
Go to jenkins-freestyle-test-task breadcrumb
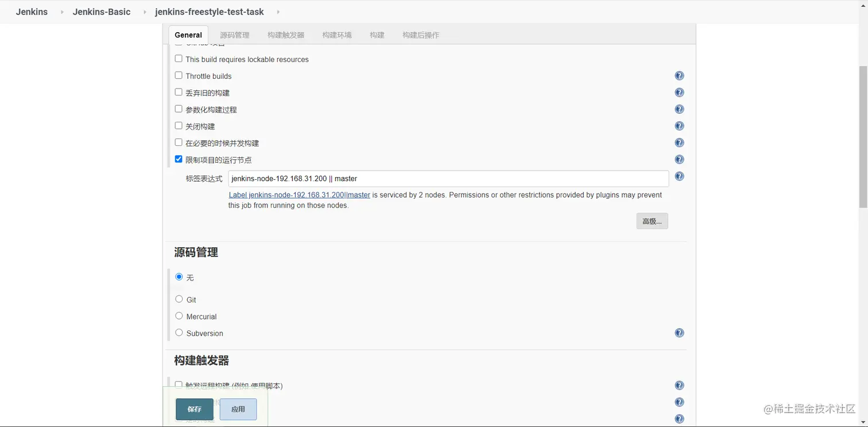[x=210, y=12]
